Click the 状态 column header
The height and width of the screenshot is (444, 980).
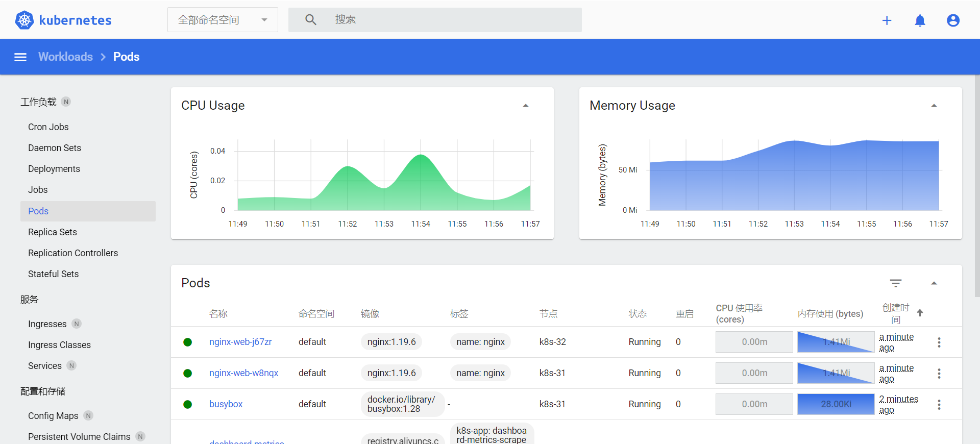638,314
